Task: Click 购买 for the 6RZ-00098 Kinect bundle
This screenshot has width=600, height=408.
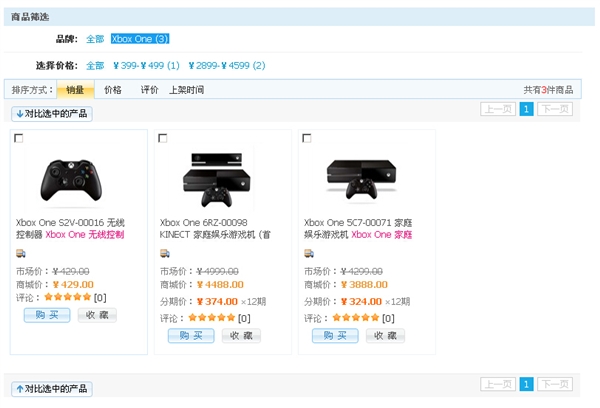Action: coord(191,336)
